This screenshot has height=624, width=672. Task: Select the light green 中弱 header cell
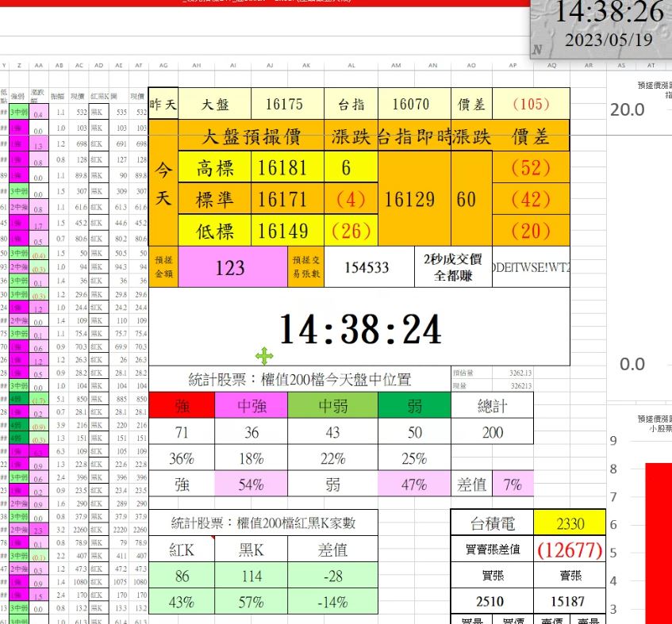(332, 405)
